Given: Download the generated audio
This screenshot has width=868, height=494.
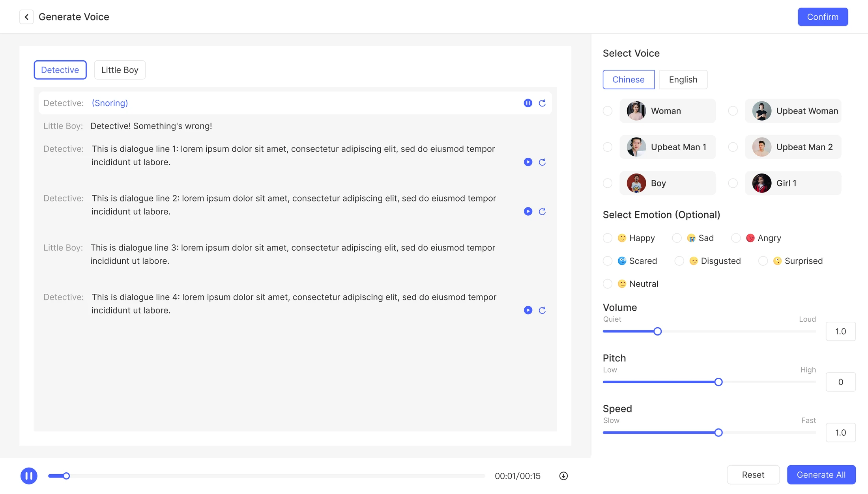Looking at the screenshot, I should pyautogui.click(x=563, y=476).
